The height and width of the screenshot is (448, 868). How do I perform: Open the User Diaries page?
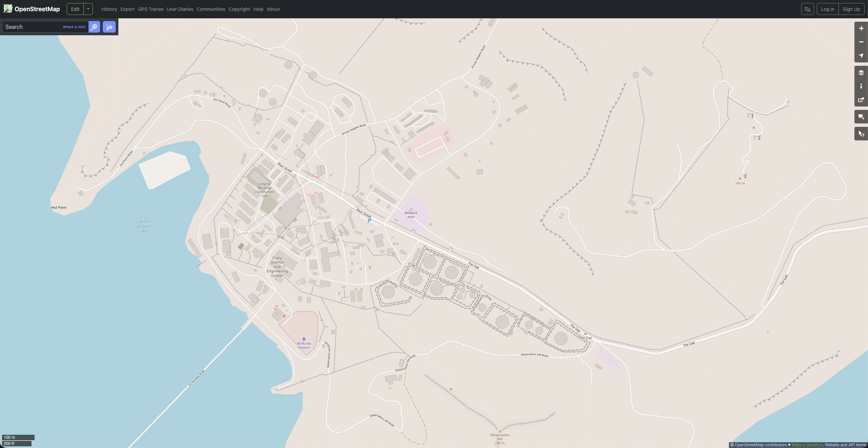[x=180, y=9]
